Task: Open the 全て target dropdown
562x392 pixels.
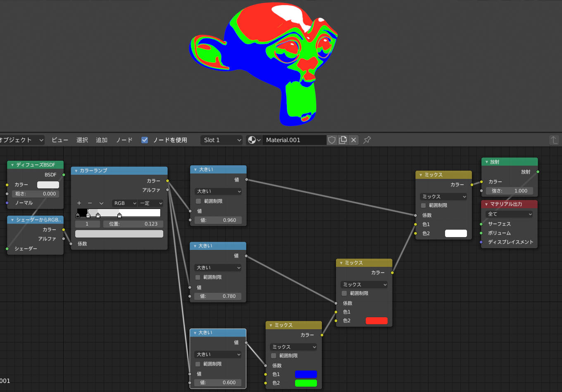Action: pyautogui.click(x=510, y=214)
